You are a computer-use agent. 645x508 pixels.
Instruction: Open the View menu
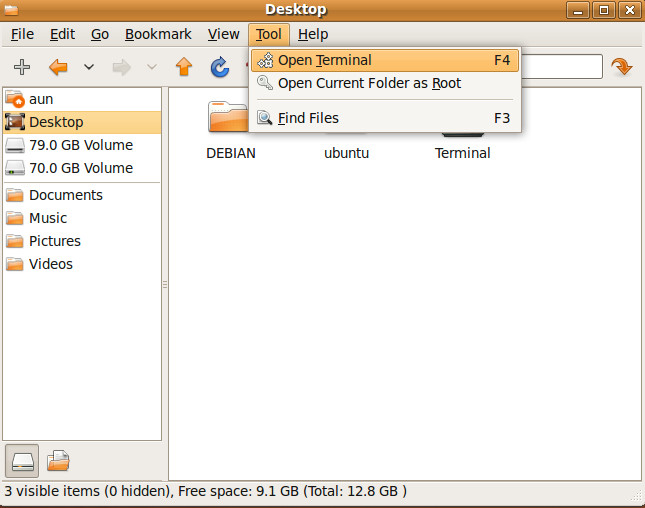pyautogui.click(x=223, y=34)
